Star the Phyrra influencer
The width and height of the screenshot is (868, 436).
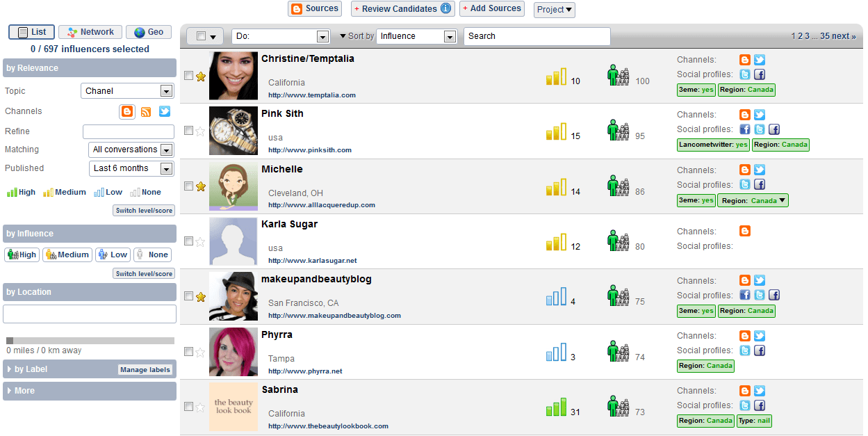click(x=201, y=353)
